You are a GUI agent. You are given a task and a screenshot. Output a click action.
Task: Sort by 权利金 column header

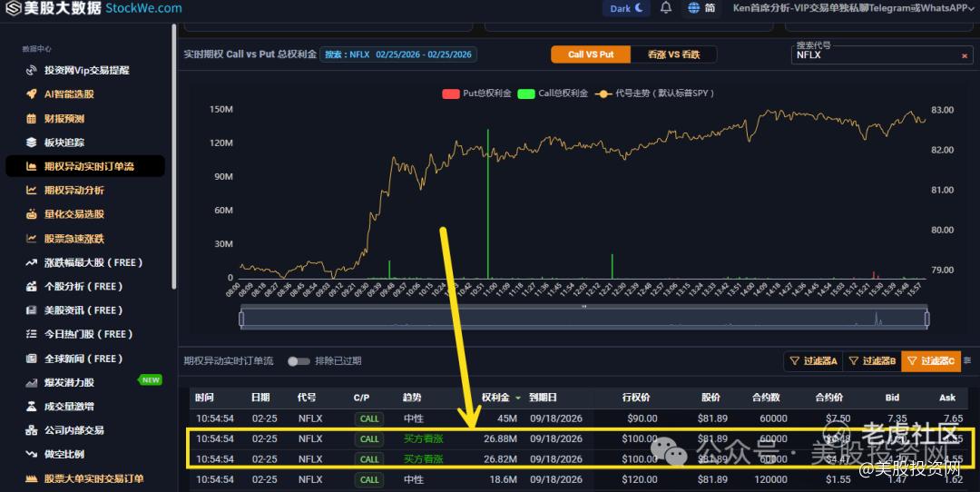[x=501, y=397]
